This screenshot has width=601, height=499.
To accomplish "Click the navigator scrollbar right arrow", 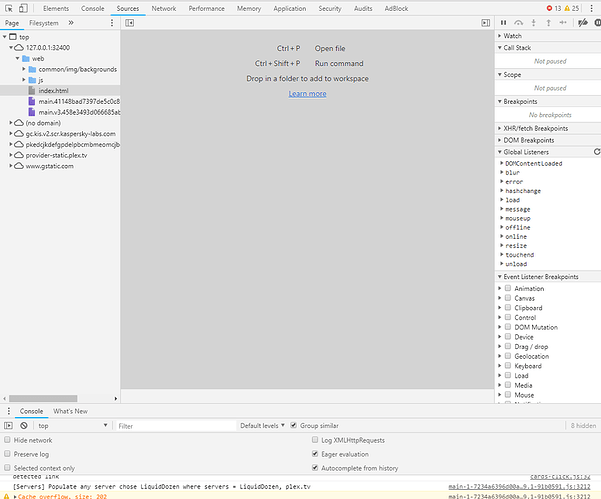I will (x=116, y=399).
